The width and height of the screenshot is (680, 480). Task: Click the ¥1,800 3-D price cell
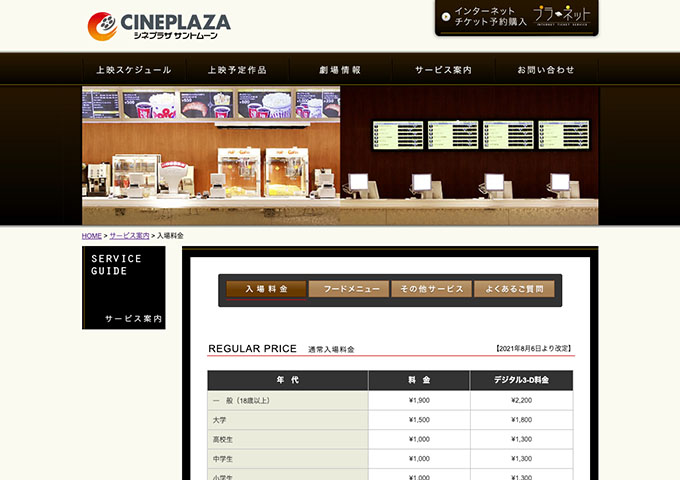522,420
